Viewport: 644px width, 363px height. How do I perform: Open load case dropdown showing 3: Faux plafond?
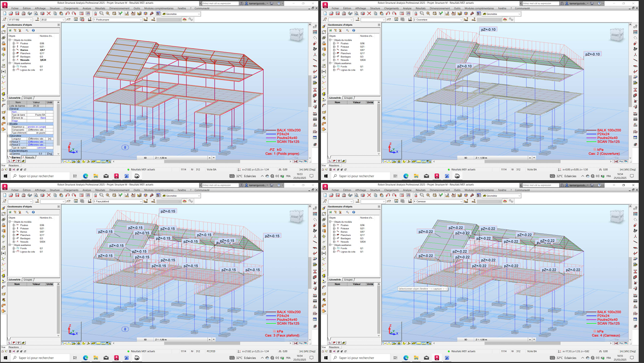(x=141, y=202)
